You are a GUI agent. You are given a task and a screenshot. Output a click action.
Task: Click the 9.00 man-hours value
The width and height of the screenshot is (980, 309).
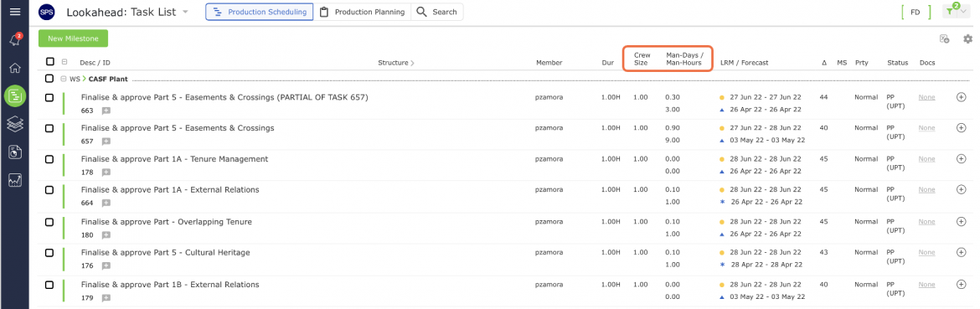673,141
